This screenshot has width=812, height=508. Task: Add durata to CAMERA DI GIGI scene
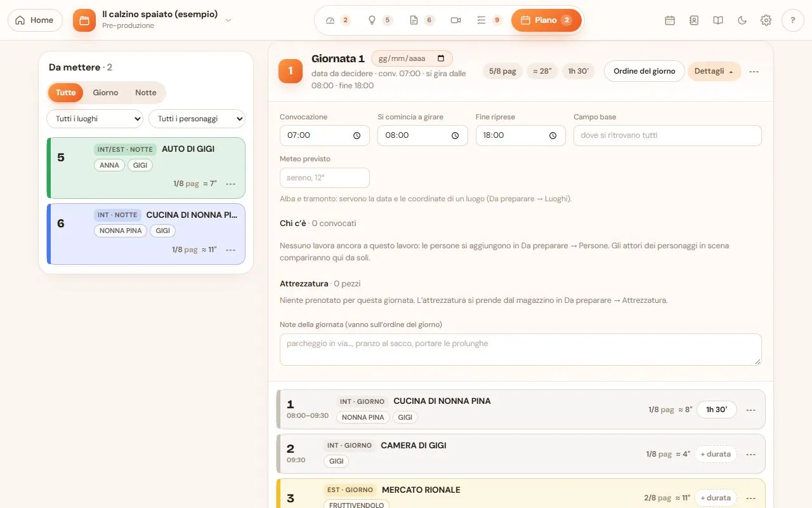(x=716, y=454)
